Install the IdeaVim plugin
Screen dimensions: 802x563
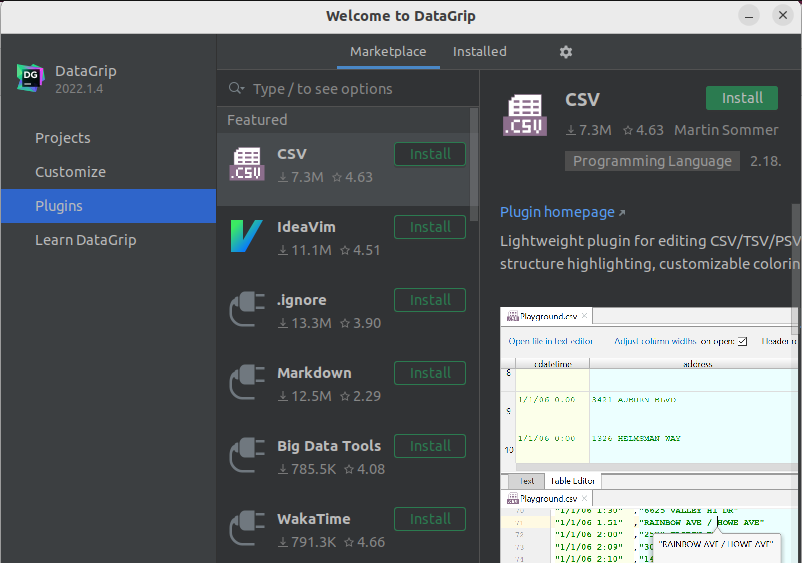tap(430, 227)
